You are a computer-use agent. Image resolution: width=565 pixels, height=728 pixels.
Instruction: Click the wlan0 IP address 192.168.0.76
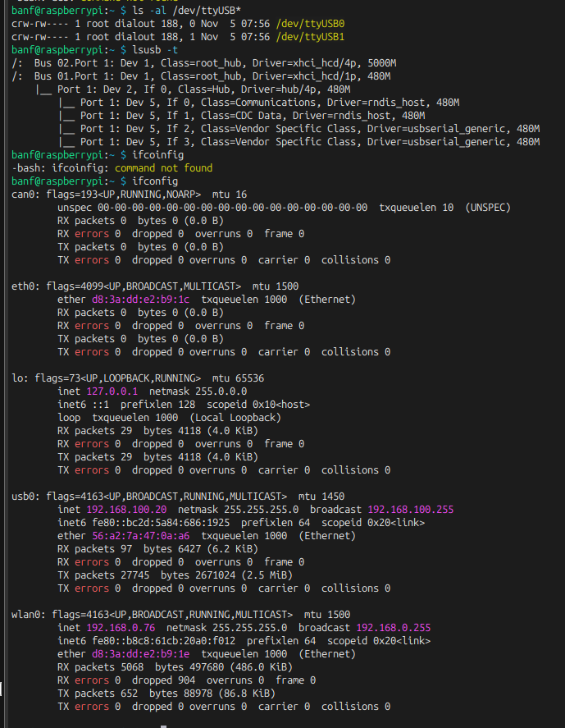click(120, 628)
